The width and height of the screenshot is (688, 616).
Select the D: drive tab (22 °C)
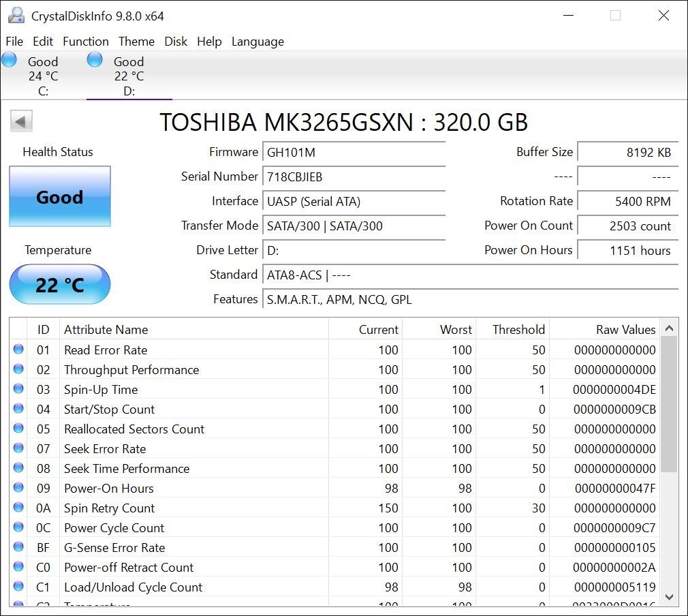(129, 76)
